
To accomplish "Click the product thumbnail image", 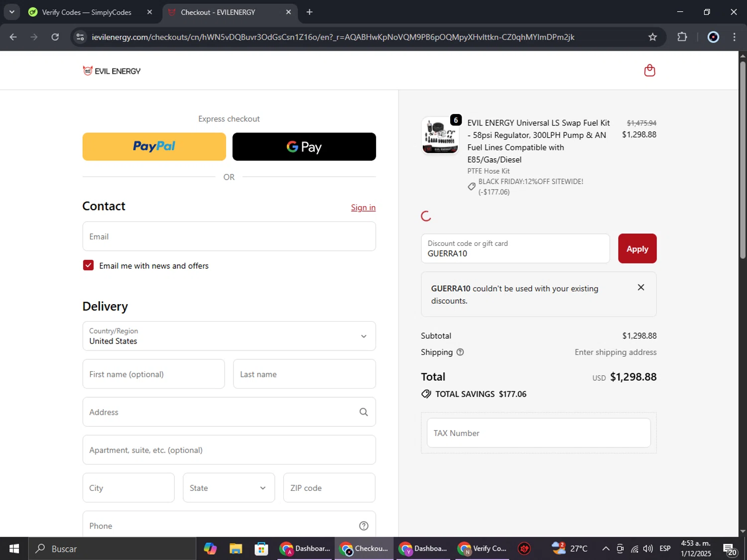I will coord(440,136).
